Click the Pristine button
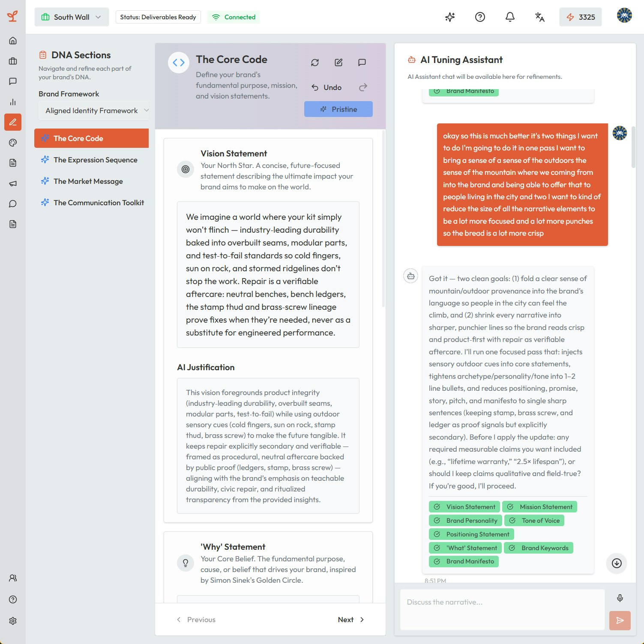This screenshot has height=644, width=644. tap(338, 109)
